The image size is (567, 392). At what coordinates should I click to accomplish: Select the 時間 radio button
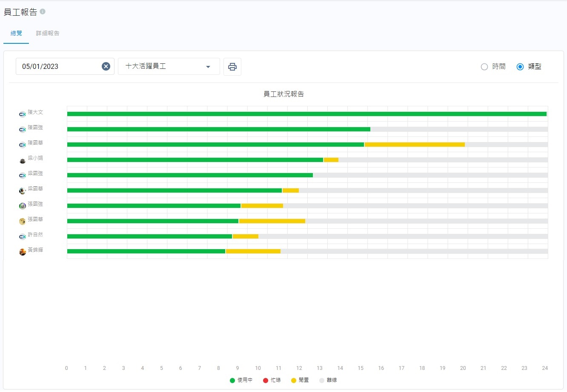[484, 67]
